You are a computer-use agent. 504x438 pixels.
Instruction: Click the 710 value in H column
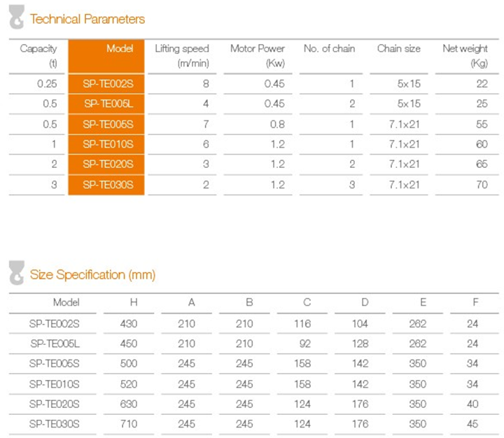129,424
